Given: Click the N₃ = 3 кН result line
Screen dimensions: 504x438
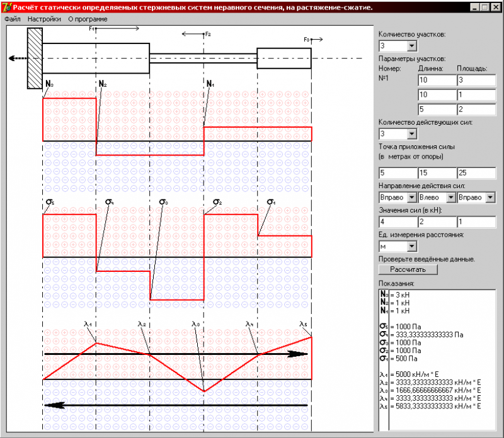Looking at the screenshot, I should 395,295.
